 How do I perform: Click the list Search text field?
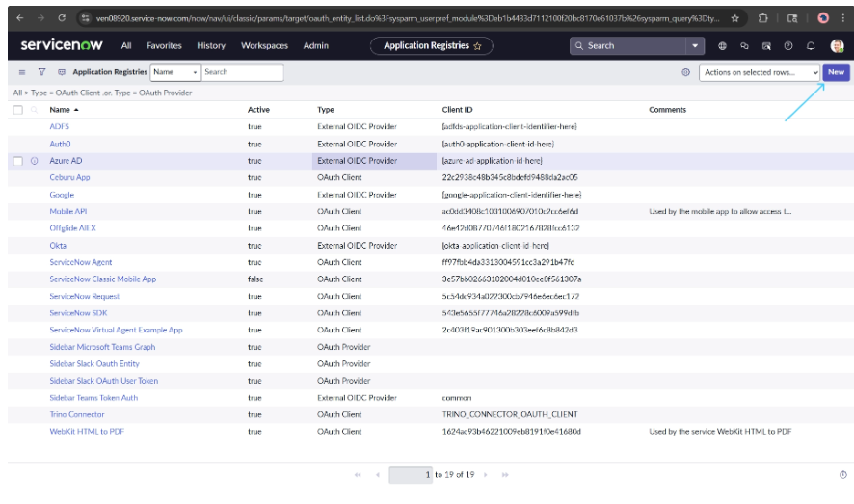pos(242,72)
